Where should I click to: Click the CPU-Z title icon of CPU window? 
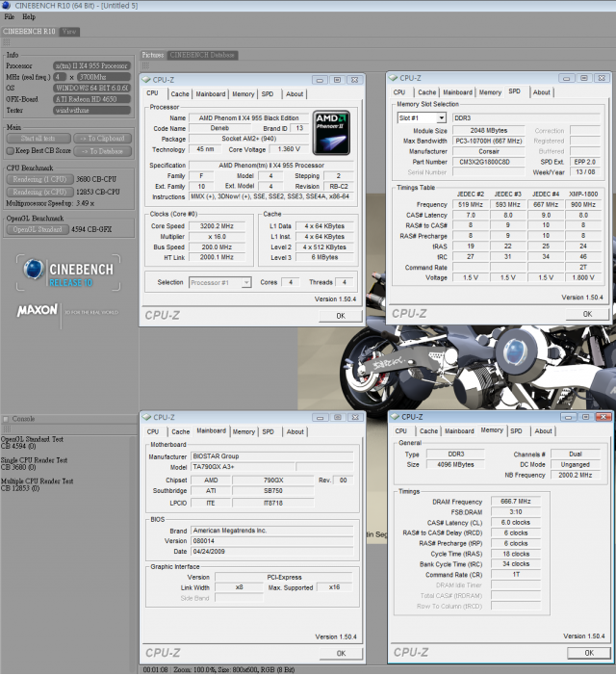(x=146, y=80)
